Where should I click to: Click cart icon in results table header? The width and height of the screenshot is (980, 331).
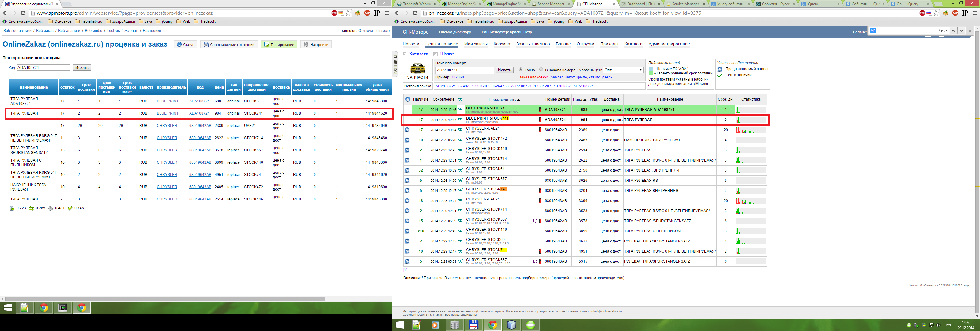point(461,99)
